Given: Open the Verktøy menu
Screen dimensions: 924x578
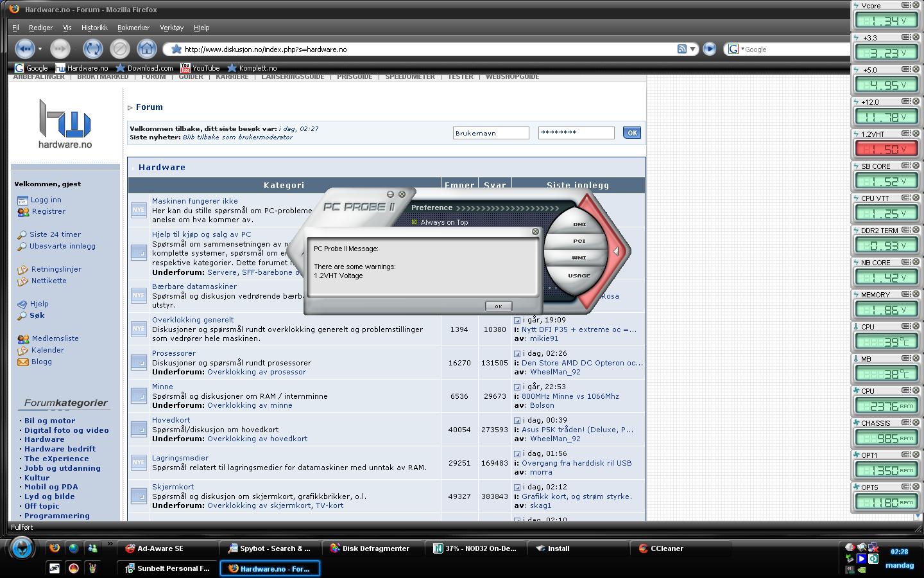Looking at the screenshot, I should [x=171, y=28].
